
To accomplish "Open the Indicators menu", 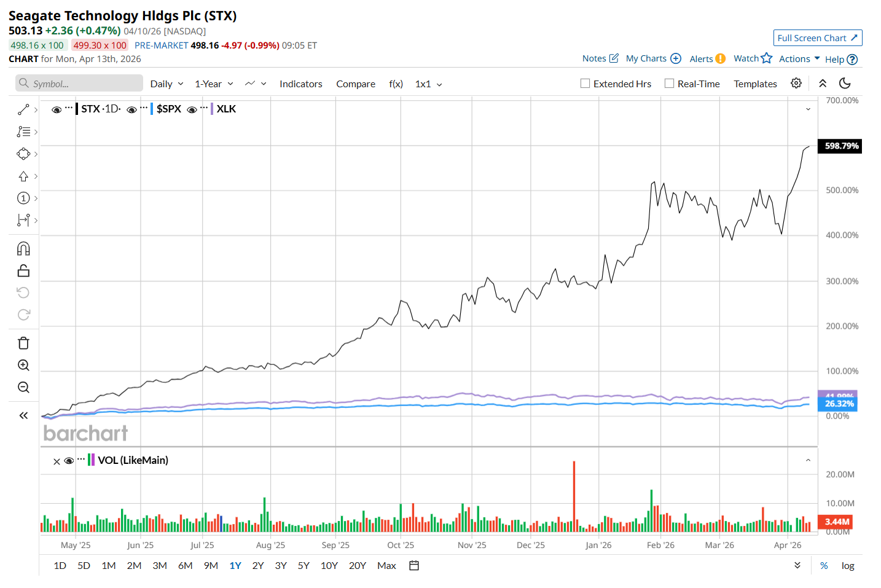I will point(300,84).
